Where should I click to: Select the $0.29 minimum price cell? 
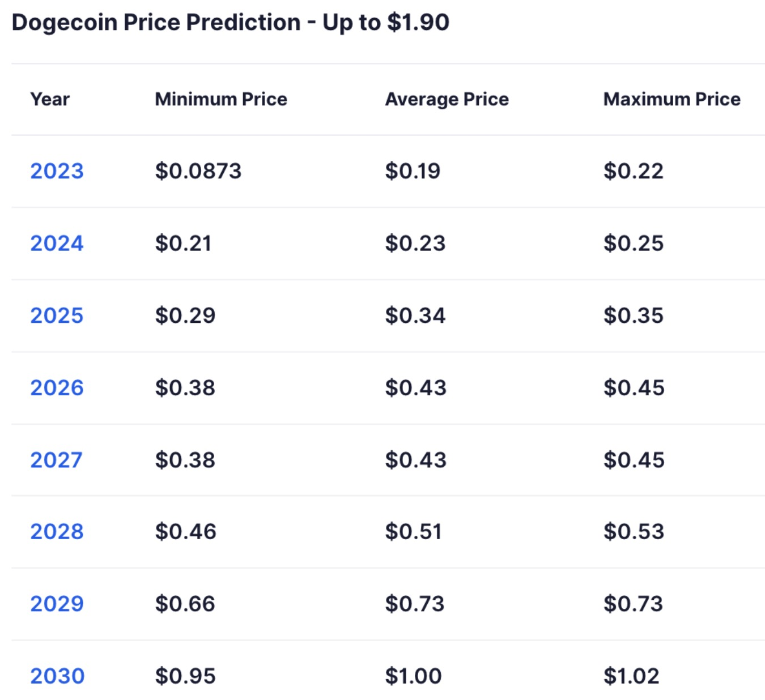pyautogui.click(x=185, y=315)
